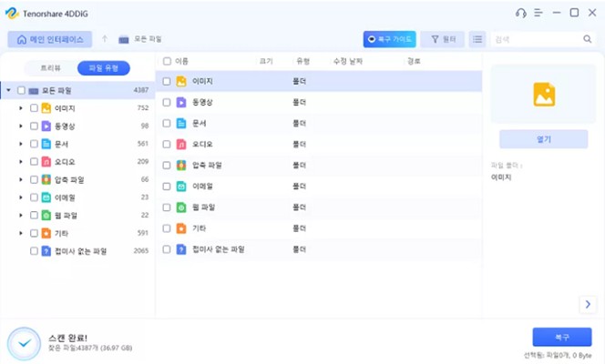Click the up arrow navigation icon
This screenshot has height=364, width=605.
pos(105,39)
